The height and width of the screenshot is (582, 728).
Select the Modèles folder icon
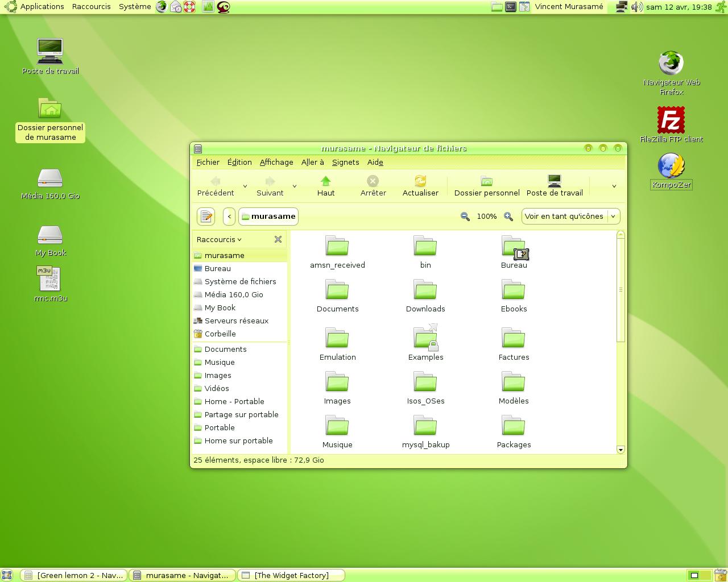click(514, 382)
